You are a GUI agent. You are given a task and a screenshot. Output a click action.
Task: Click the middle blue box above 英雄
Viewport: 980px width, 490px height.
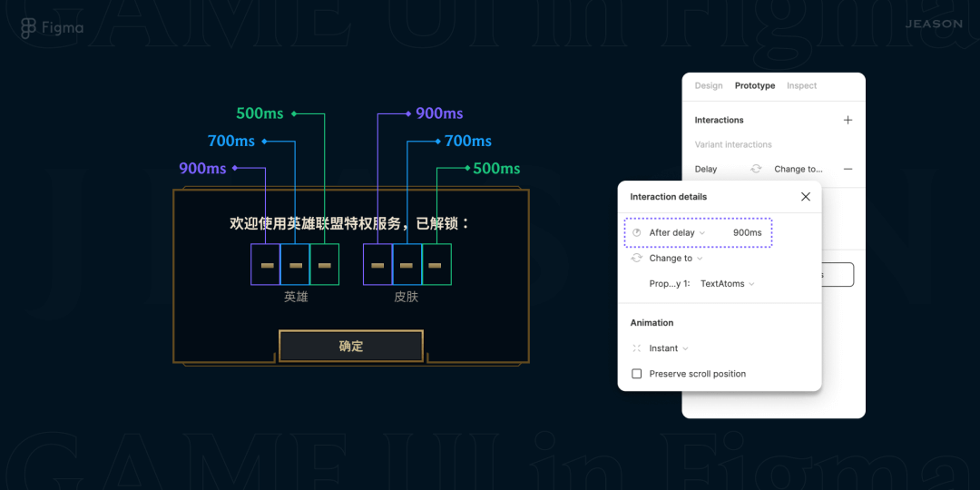295,264
